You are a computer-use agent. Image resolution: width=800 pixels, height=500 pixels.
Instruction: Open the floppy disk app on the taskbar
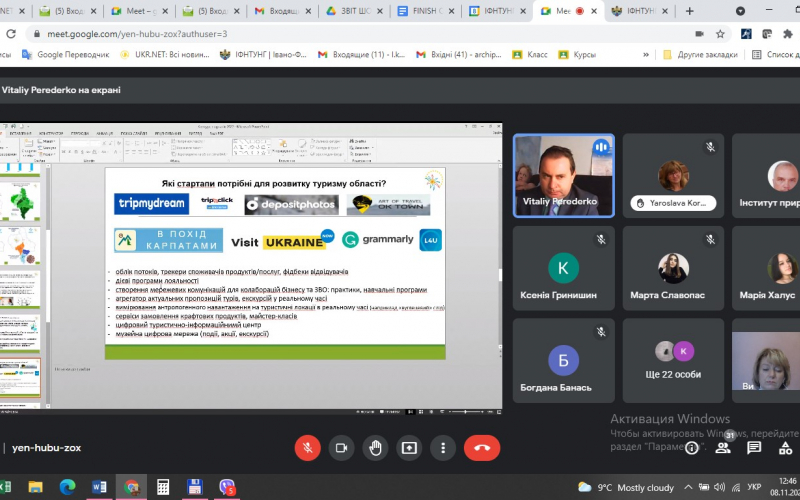coord(194,487)
